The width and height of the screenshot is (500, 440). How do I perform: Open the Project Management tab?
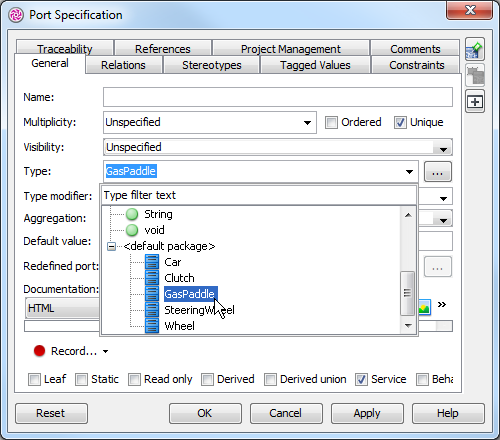coord(291,49)
